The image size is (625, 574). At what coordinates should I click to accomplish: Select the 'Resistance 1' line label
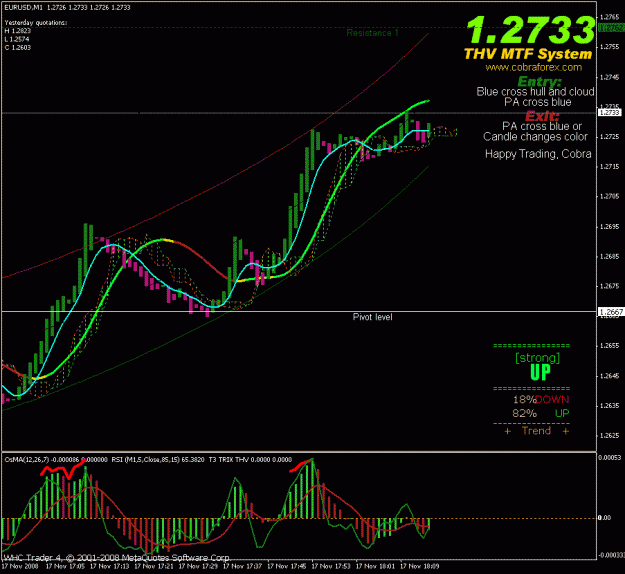372,33
